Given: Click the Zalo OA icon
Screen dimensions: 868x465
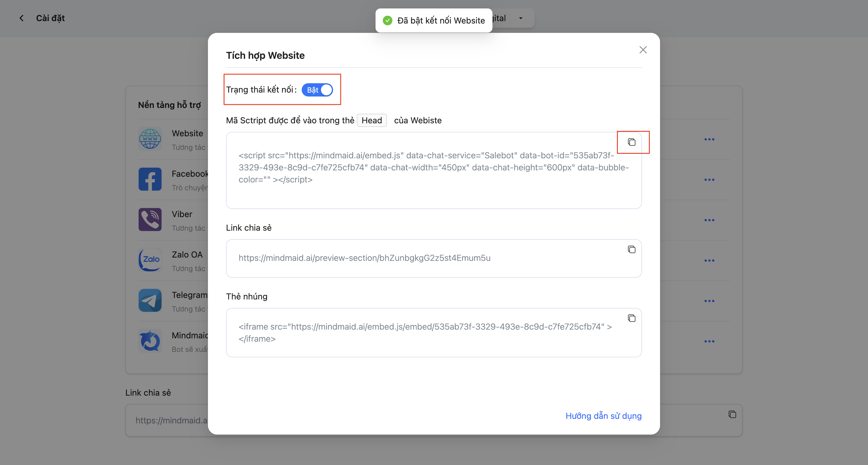Looking at the screenshot, I should (150, 260).
